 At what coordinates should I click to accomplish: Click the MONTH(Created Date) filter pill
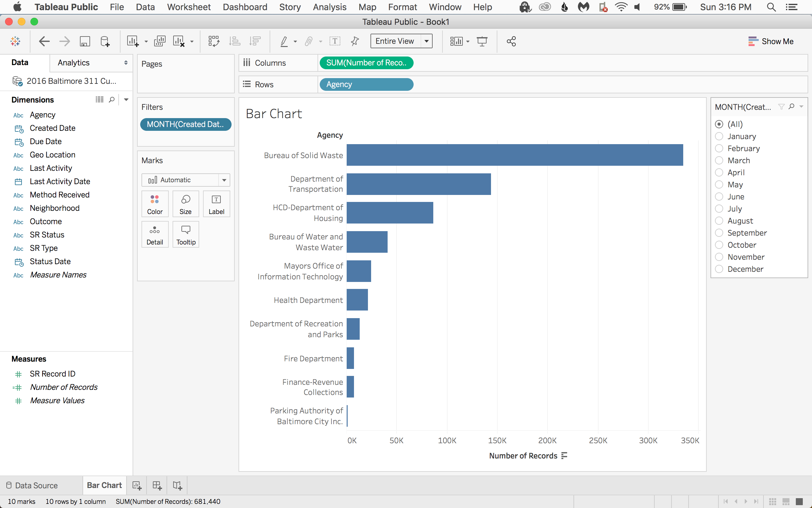click(x=186, y=124)
